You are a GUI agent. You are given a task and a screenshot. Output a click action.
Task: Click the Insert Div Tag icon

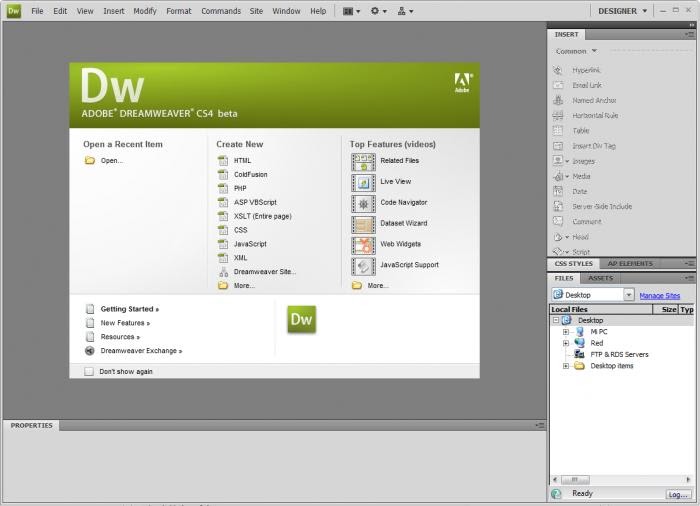click(x=558, y=146)
